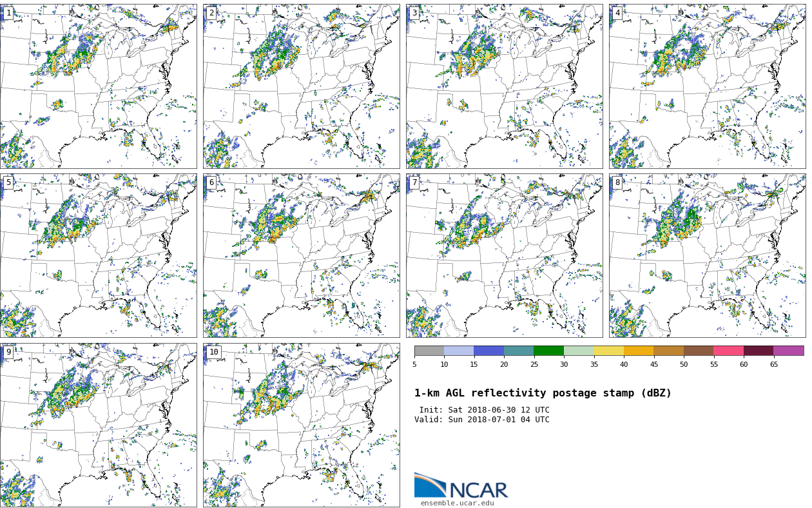The width and height of the screenshot is (812, 508).
Task: Click the yellow 35-40 dBZ legend swatch
Action: click(x=609, y=351)
